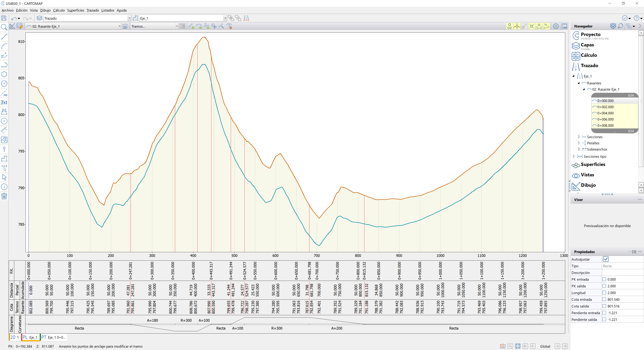Click the info tool in left sidebar
644x350 pixels.
tap(4, 187)
